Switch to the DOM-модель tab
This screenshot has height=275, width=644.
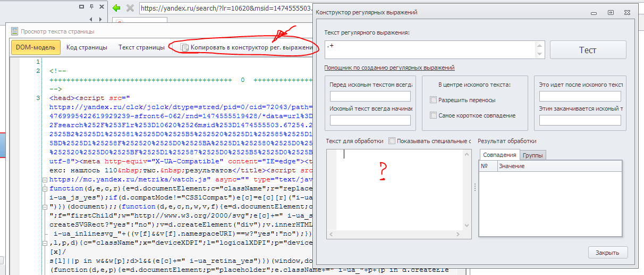36,47
